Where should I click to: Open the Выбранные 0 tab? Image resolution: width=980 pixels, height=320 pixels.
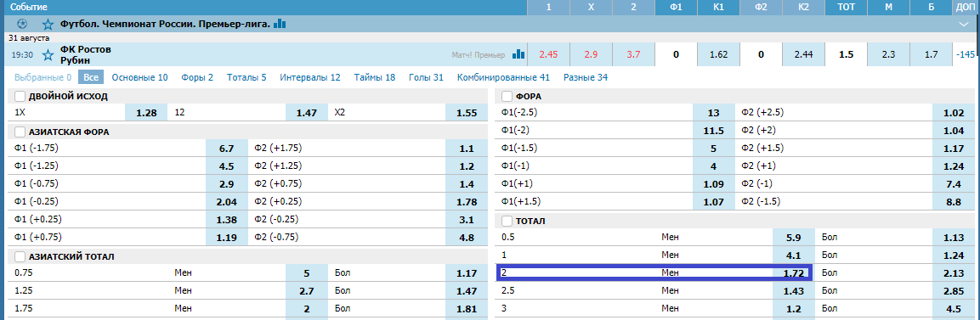(x=42, y=78)
